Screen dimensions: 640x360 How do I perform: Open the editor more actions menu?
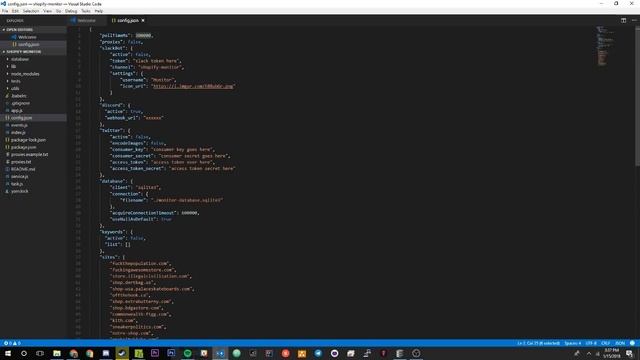tap(634, 20)
